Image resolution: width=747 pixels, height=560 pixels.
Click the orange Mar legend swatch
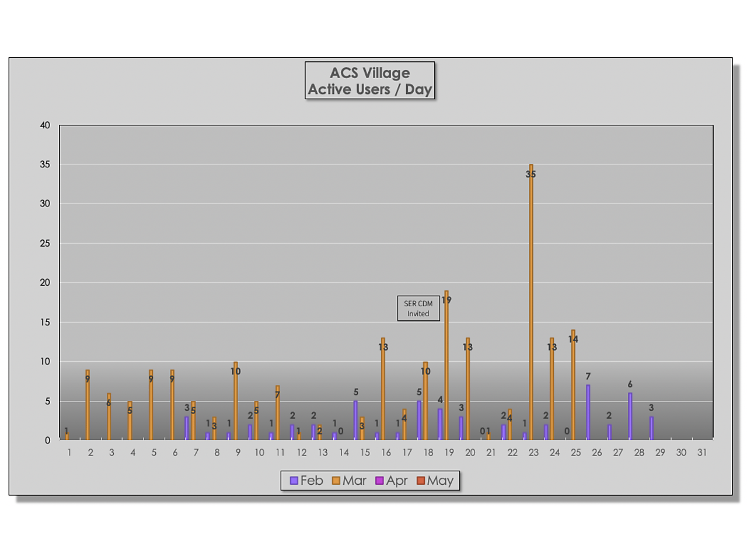click(x=336, y=481)
